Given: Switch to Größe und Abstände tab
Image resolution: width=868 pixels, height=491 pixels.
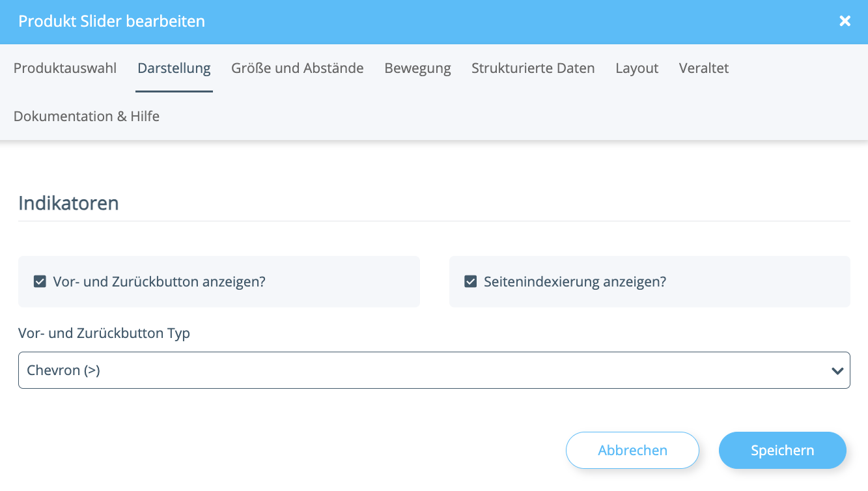Looking at the screenshot, I should pyautogui.click(x=298, y=68).
